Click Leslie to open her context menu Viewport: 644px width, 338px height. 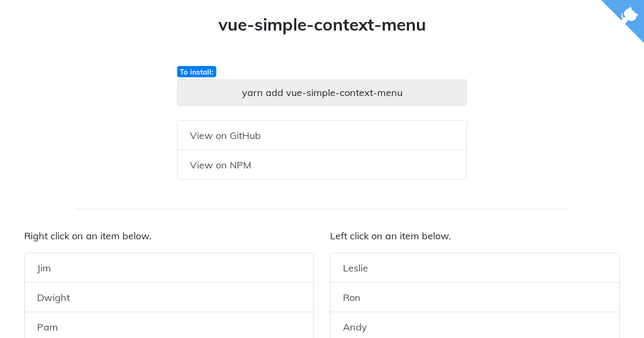[355, 268]
